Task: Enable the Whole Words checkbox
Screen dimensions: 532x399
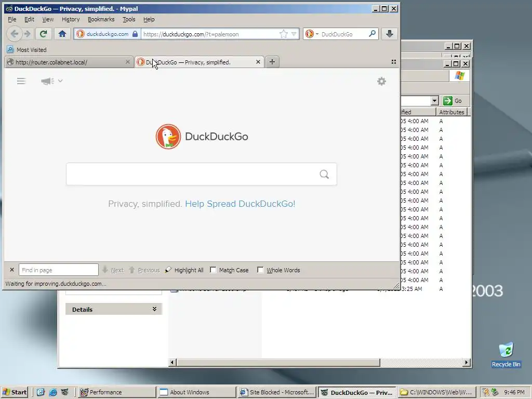Action: pyautogui.click(x=260, y=270)
